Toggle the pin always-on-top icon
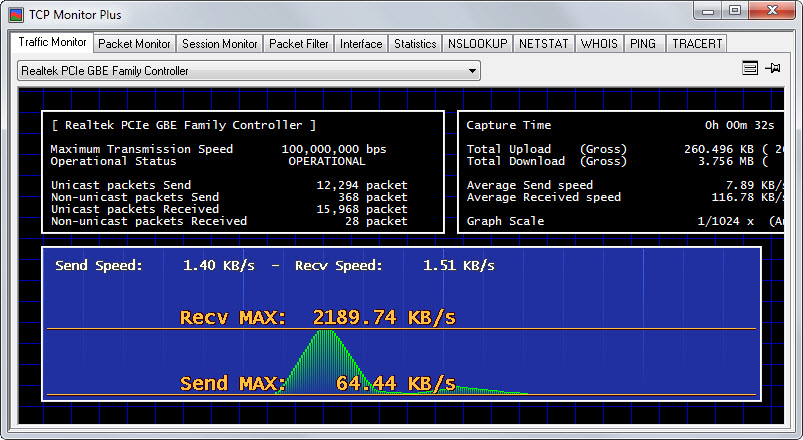Screen dimensions: 803x440 772,68
